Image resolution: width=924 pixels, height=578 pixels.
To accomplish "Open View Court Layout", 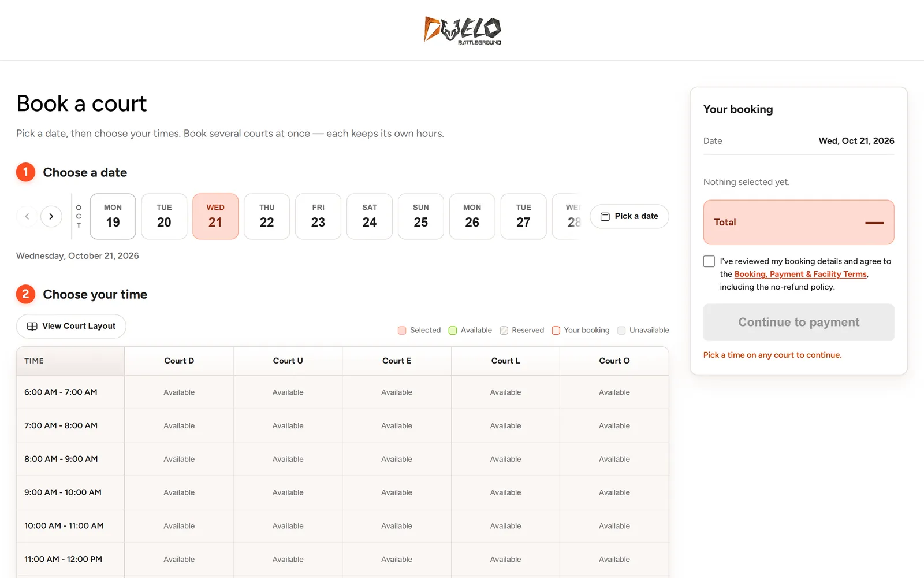I will 71,326.
